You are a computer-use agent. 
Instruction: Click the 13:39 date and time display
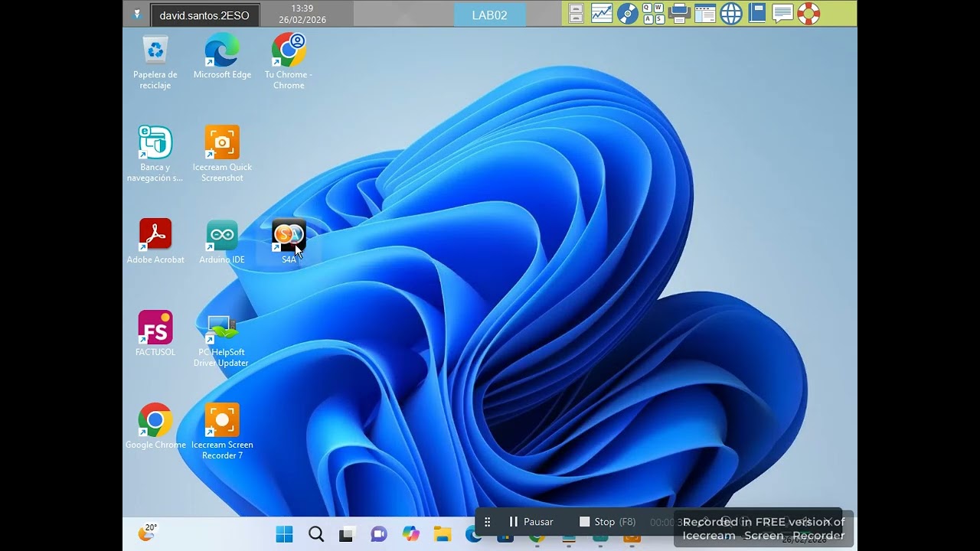pyautogui.click(x=302, y=14)
